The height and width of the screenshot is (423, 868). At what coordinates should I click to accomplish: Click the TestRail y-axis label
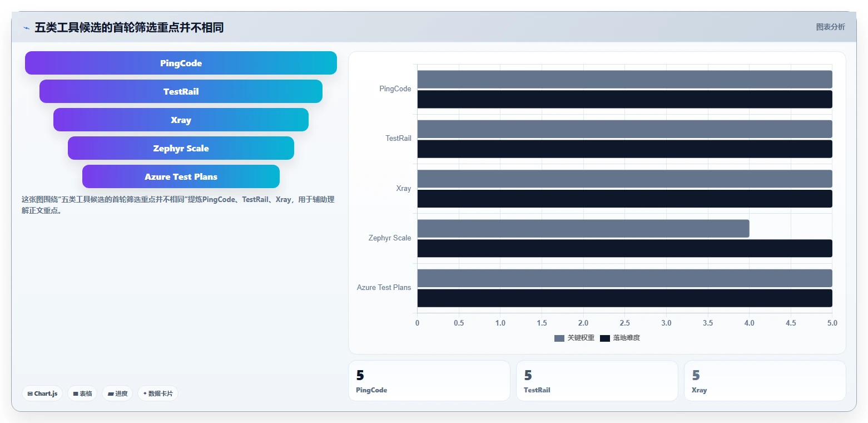[x=399, y=139]
